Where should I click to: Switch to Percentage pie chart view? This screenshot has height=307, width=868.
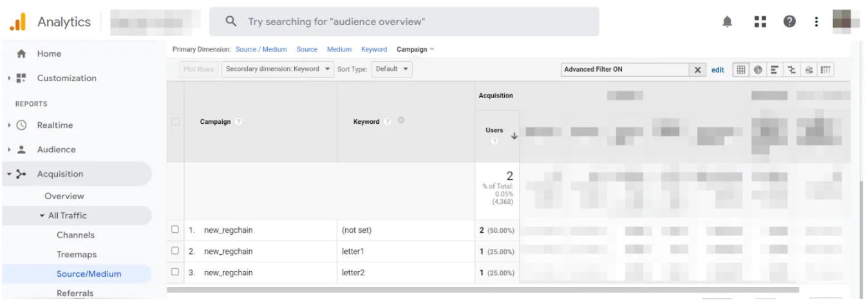[x=758, y=70]
